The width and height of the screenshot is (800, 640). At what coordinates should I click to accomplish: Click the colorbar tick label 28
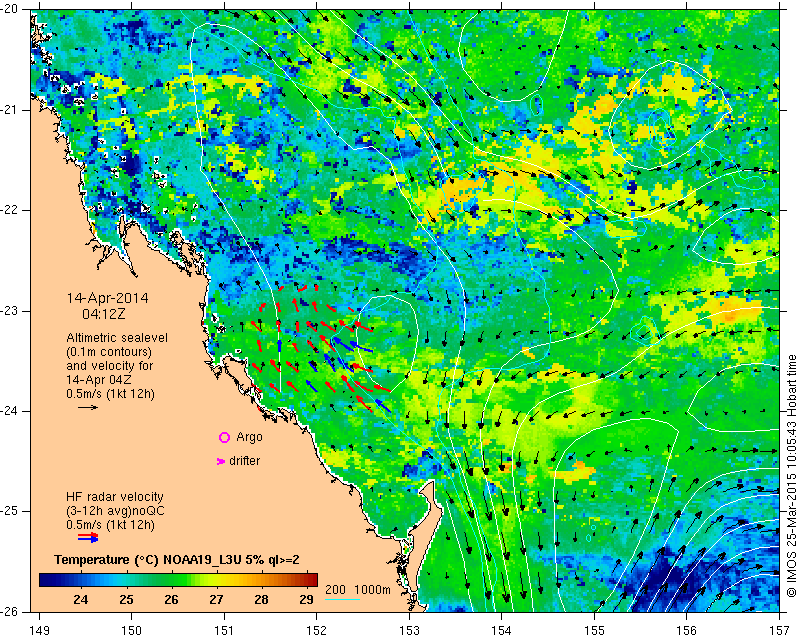(261, 599)
